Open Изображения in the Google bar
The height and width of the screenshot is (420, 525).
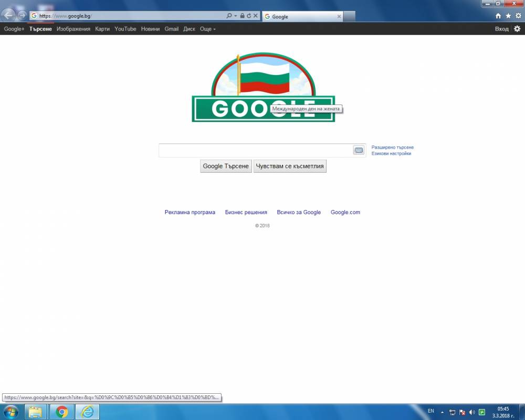click(73, 29)
